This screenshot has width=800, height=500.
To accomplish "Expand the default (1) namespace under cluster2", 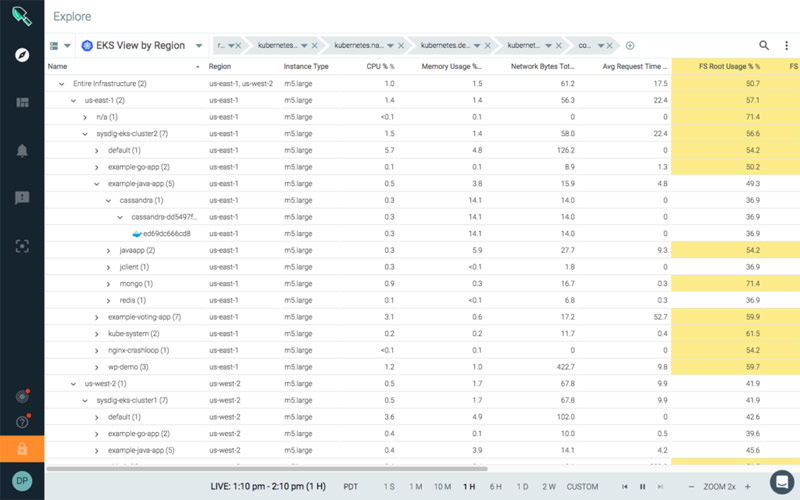I will (x=97, y=151).
